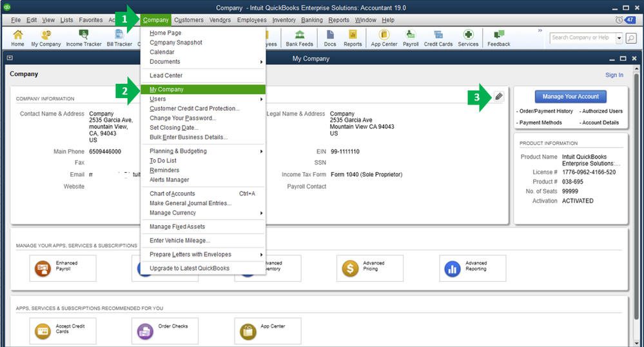Open the Help menu

coord(387,20)
